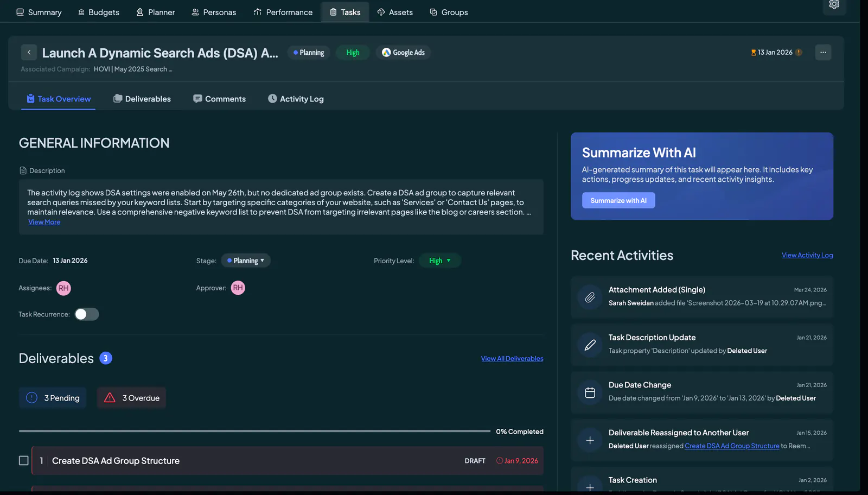Click the High priority badge in header
Screen dimensions: 868x495
coord(353,53)
